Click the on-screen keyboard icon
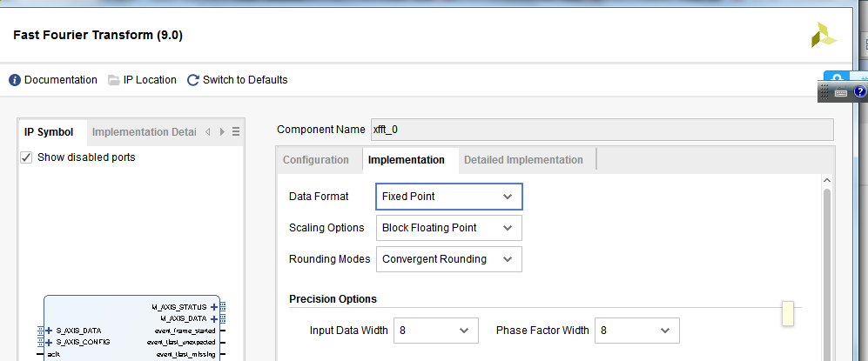868x361 pixels. [841, 92]
